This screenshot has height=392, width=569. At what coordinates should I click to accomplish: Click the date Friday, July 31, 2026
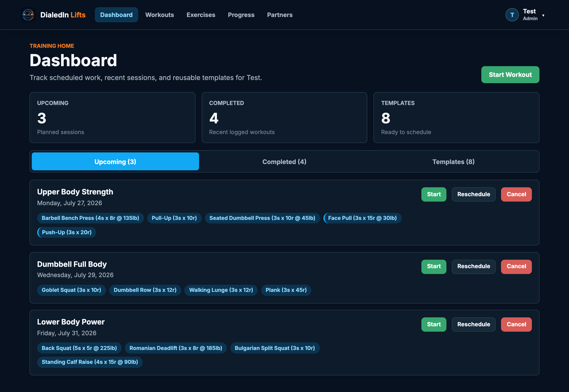click(x=67, y=333)
